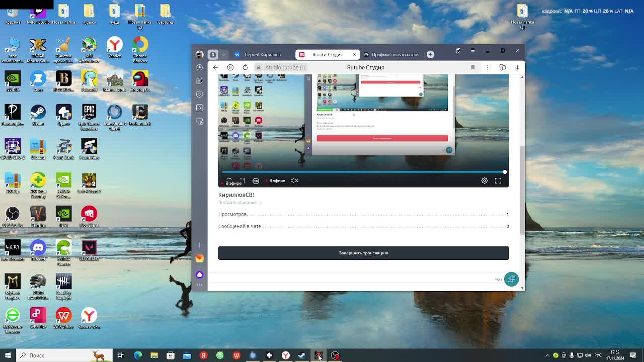Expand 'Показать описание' description
This screenshot has width=644, height=362.
tap(240, 203)
